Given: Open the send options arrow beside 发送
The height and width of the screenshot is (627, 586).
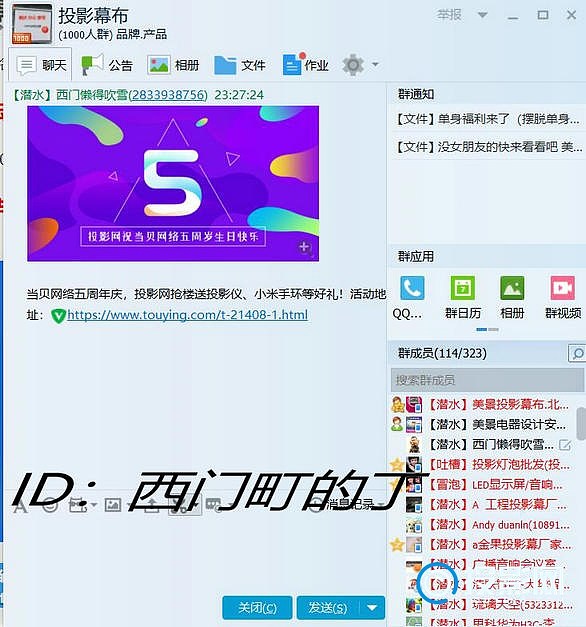Looking at the screenshot, I should pyautogui.click(x=372, y=608).
